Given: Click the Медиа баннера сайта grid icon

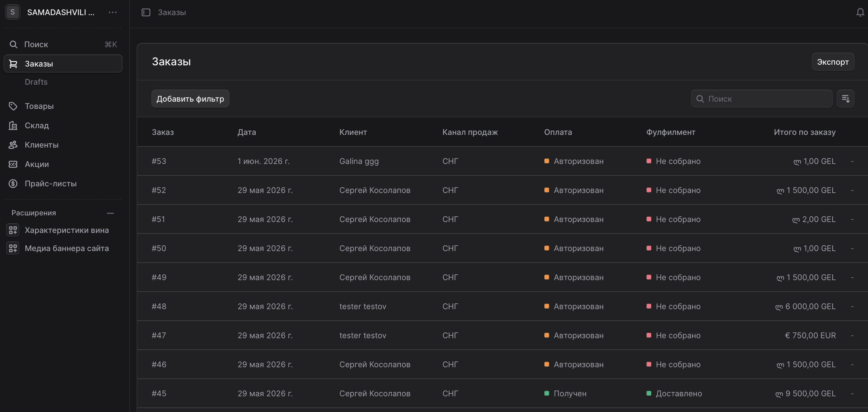Looking at the screenshot, I should tap(13, 248).
